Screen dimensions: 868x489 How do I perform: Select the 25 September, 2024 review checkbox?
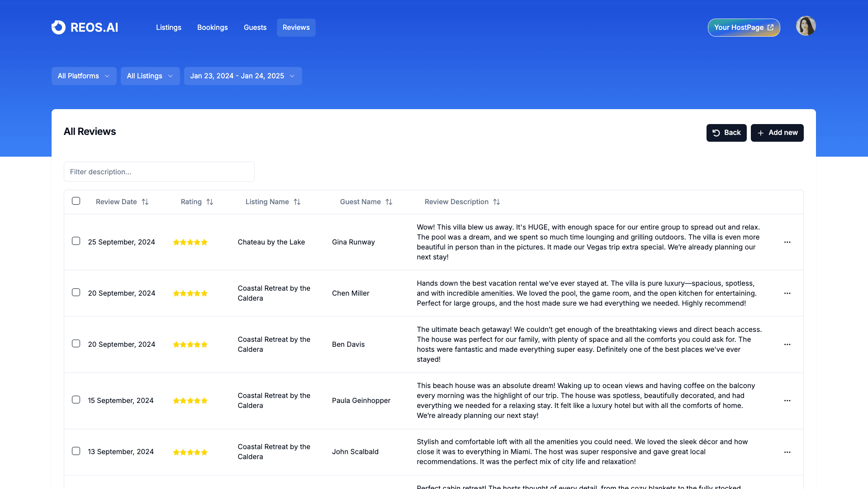(x=76, y=241)
